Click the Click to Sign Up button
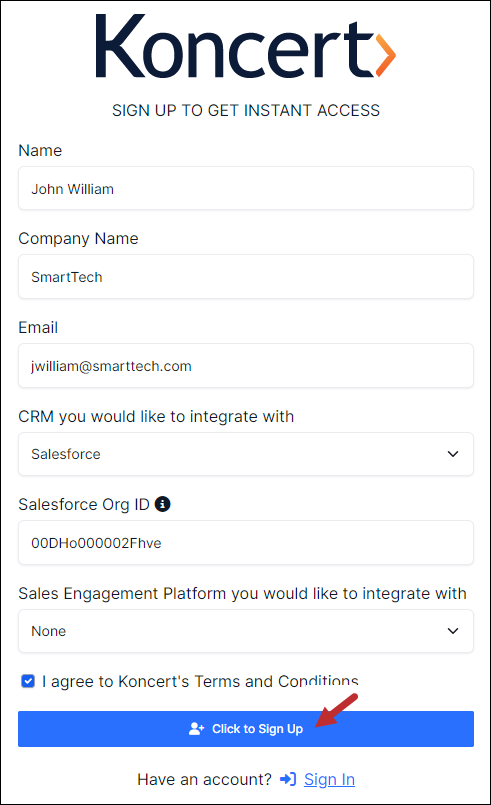 (x=246, y=729)
